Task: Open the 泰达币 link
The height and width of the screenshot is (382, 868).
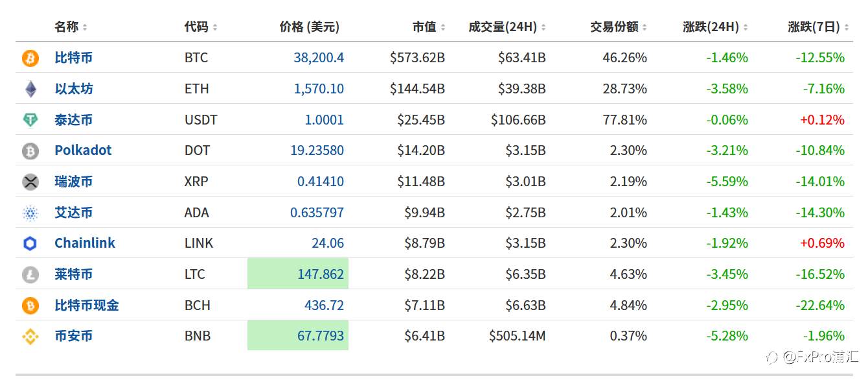Action: click(73, 120)
